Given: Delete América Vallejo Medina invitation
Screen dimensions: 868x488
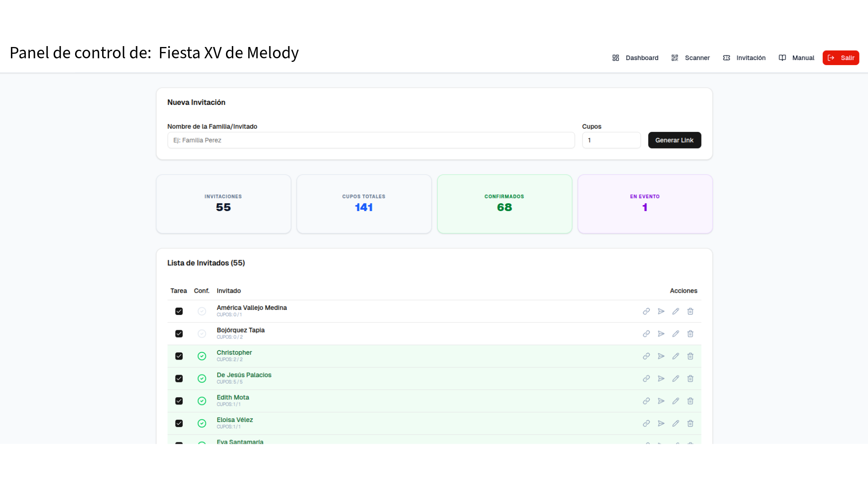Looking at the screenshot, I should coord(690,311).
